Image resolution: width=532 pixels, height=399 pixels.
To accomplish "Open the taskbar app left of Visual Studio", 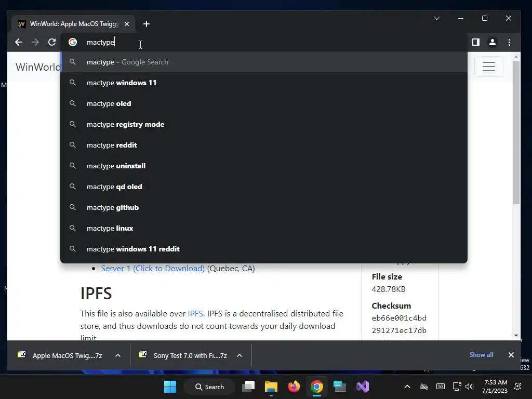I will pyautogui.click(x=340, y=387).
